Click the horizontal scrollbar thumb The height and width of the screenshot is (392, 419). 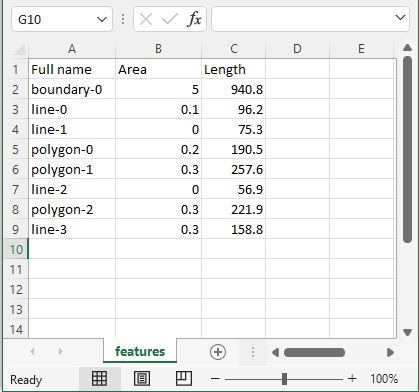[x=314, y=352]
